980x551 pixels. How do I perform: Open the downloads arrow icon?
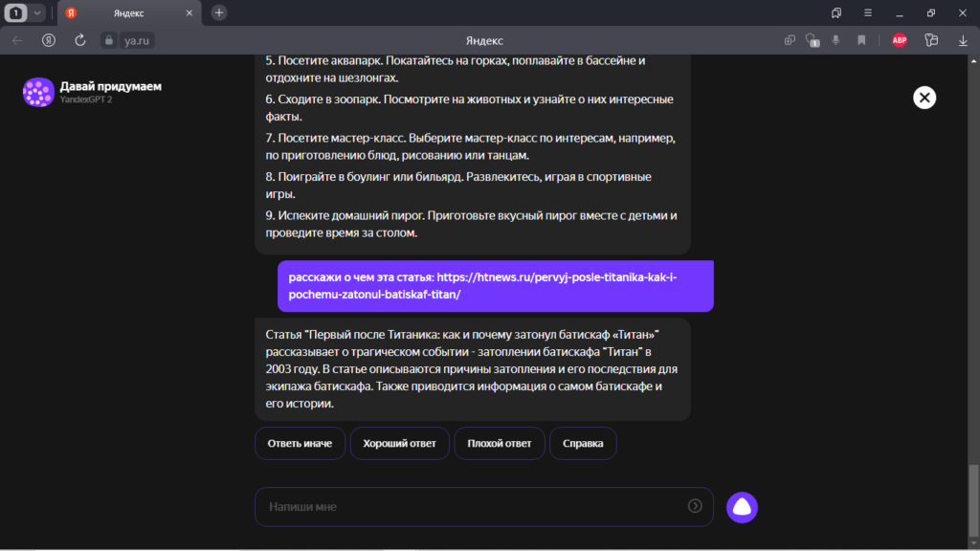[x=963, y=40]
